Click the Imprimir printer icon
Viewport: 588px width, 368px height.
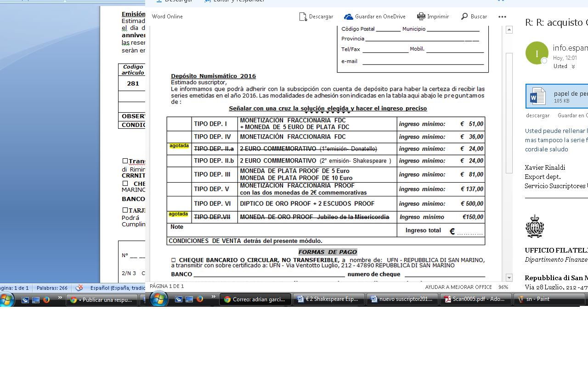tap(421, 17)
